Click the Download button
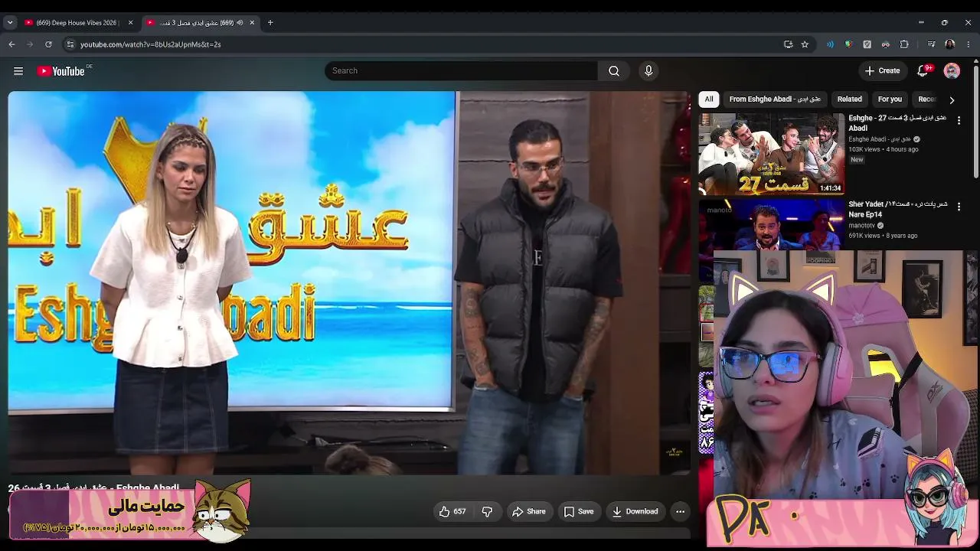Viewport: 980px width, 551px height. 635,511
